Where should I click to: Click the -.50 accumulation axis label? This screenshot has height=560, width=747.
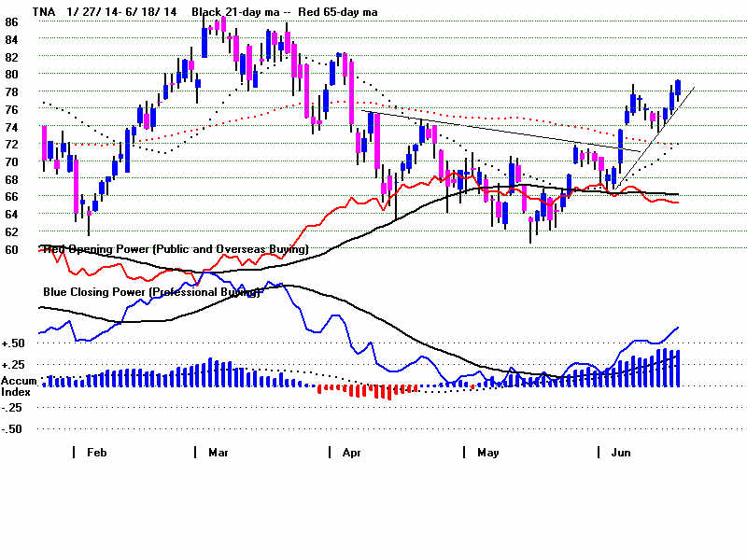pos(11,429)
